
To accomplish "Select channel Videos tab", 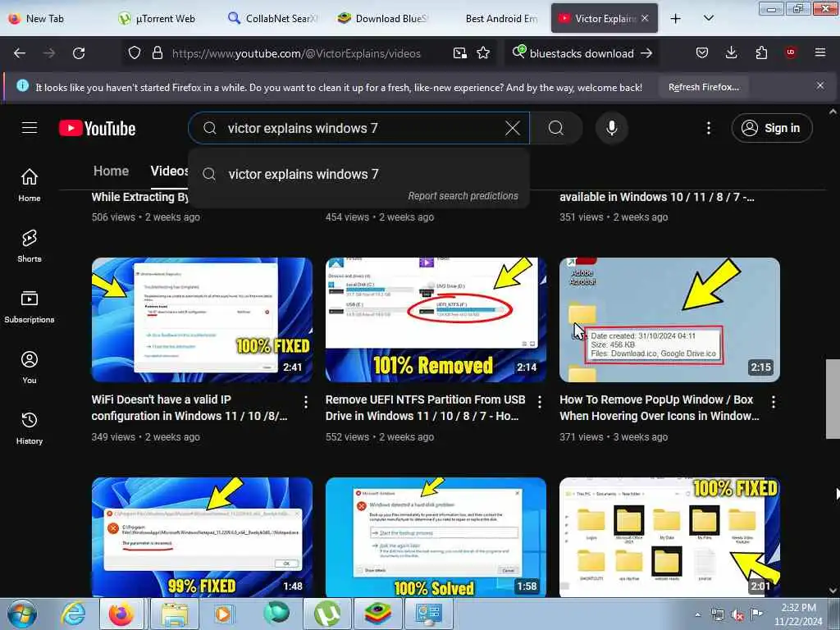I will pos(169,171).
